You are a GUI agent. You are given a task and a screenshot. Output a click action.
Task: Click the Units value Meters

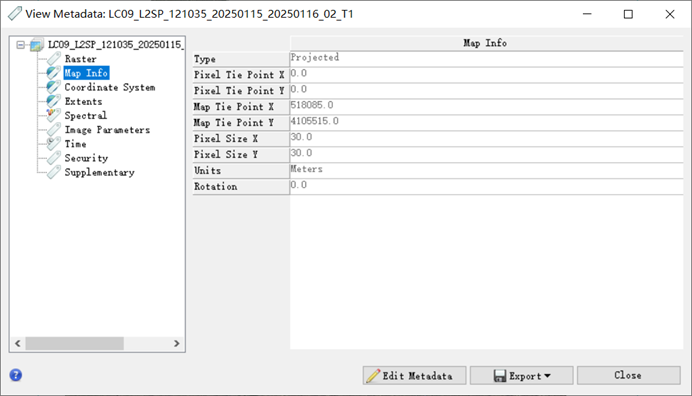[x=486, y=170]
